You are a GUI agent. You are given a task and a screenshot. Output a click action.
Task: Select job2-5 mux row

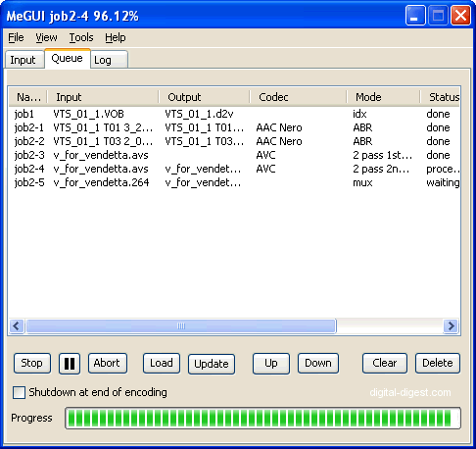[234, 182]
